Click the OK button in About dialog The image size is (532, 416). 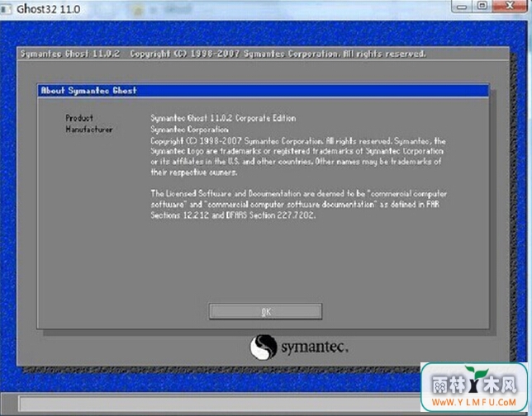coord(265,311)
